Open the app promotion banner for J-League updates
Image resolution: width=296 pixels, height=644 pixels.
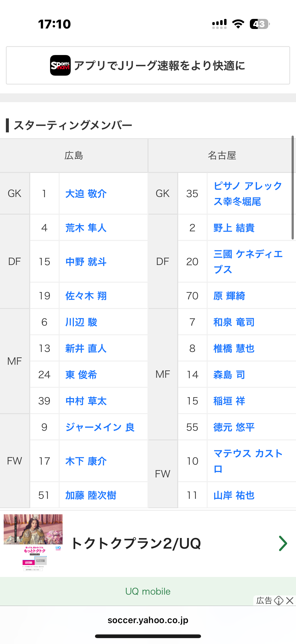coord(148,65)
